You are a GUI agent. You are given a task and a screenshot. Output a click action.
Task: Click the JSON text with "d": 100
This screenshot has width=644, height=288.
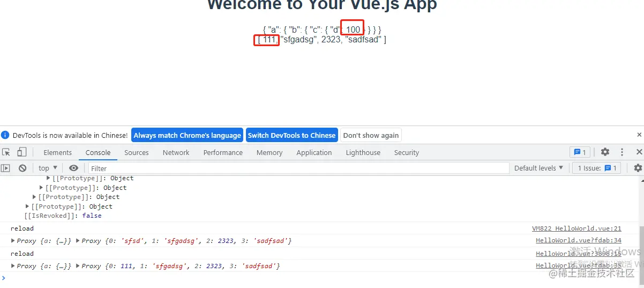coord(322,29)
